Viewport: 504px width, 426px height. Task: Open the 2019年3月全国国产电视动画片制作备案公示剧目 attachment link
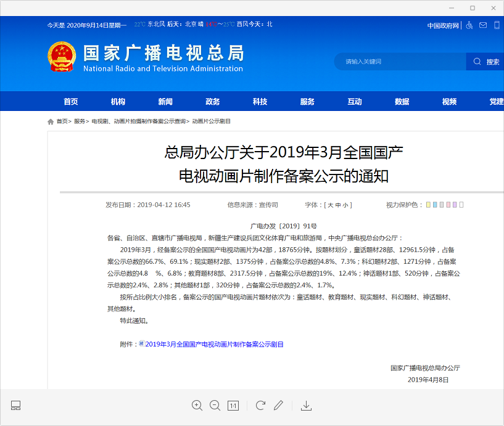pyautogui.click(x=214, y=344)
